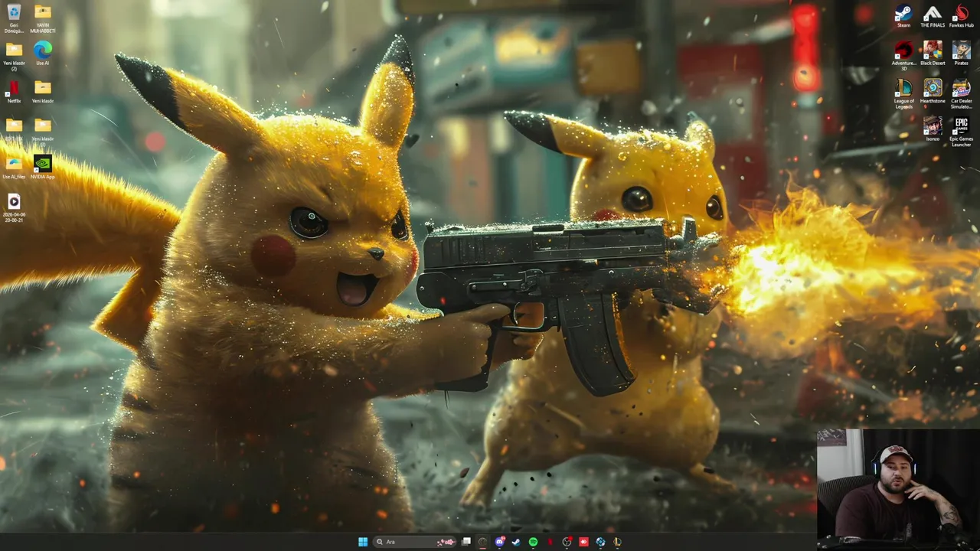This screenshot has height=551, width=980.
Task: Open the YAYIN MUHABBETİ folder
Action: 43,18
